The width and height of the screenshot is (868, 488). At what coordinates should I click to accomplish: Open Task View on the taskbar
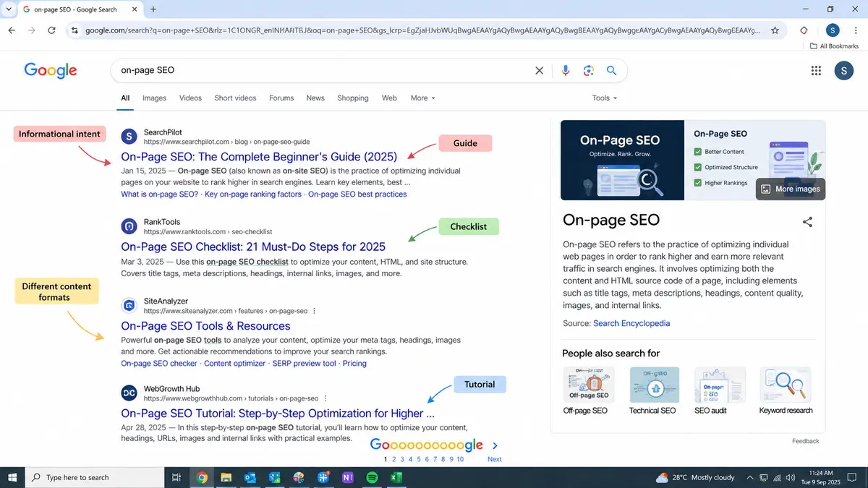coord(176,477)
